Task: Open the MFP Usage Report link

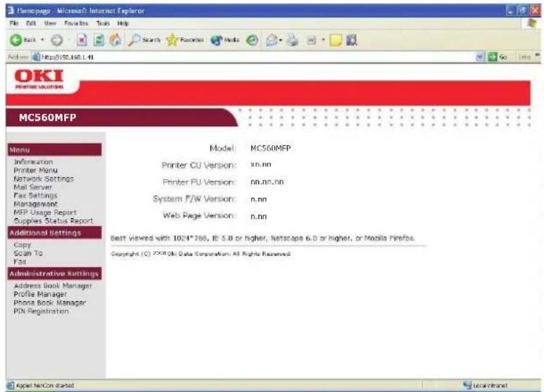Action: pos(45,212)
